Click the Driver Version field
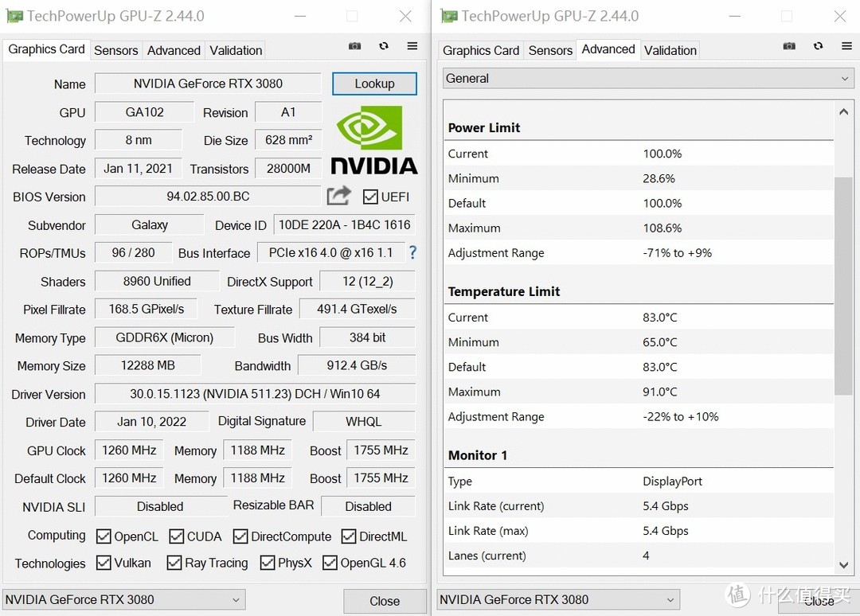This screenshot has width=860, height=616. [255, 394]
